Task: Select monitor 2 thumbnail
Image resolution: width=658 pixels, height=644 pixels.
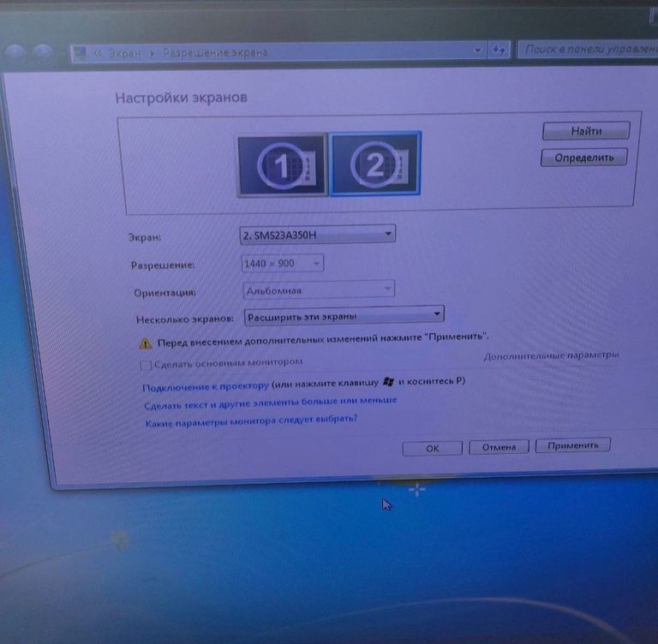Action: (x=375, y=164)
